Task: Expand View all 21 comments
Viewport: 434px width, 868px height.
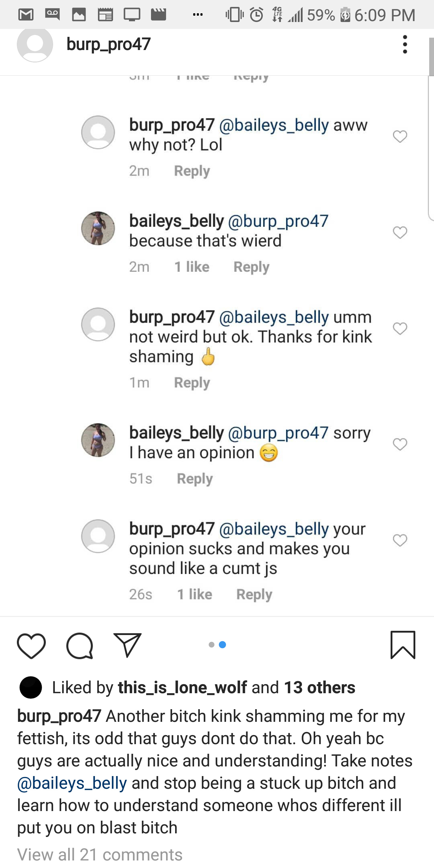Action: pyautogui.click(x=100, y=854)
